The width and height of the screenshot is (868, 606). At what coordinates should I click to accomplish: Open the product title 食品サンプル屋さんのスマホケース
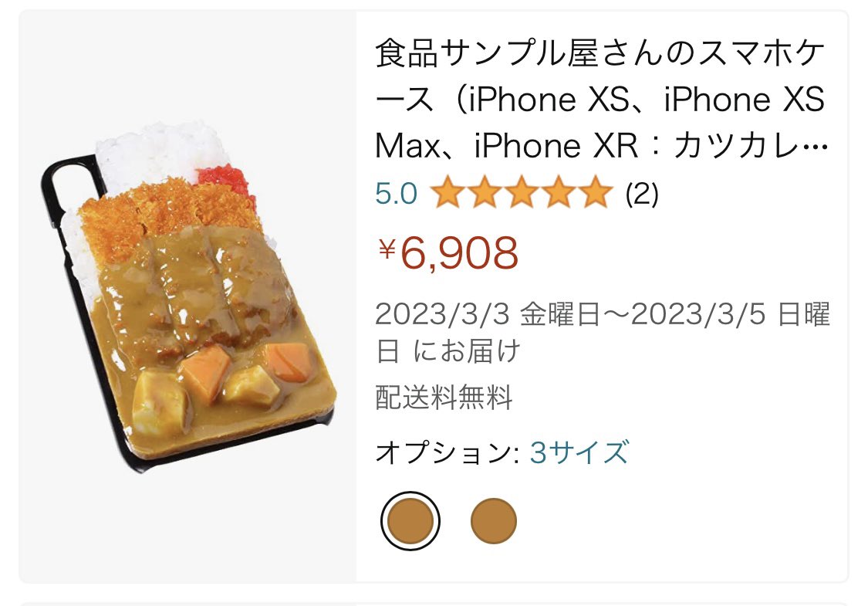click(601, 100)
